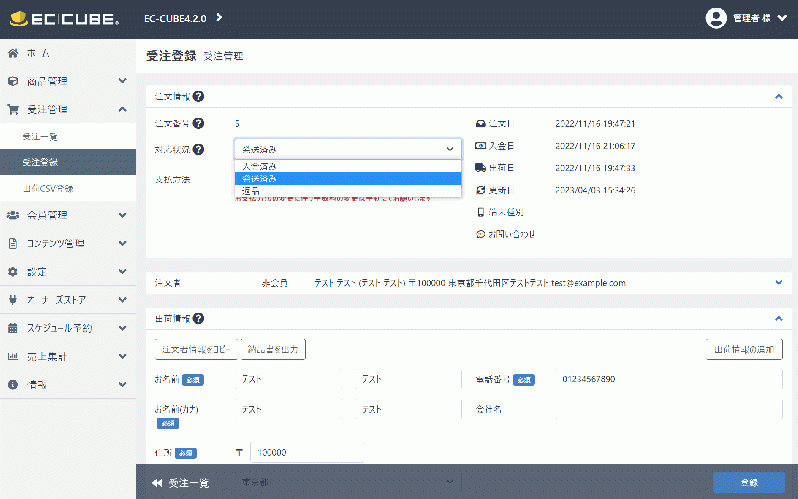Click the 納品書を出力 button
Screen dimensions: 798x499
[x=273, y=349]
